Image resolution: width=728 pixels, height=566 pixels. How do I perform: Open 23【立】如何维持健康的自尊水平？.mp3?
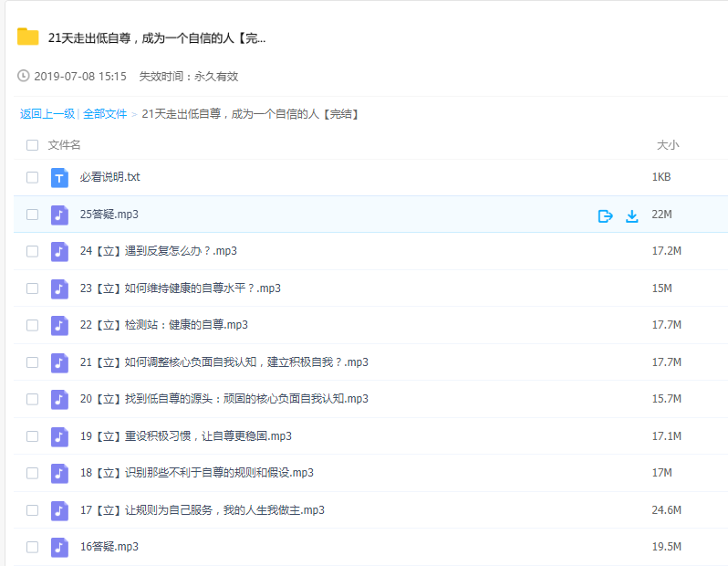tap(180, 288)
